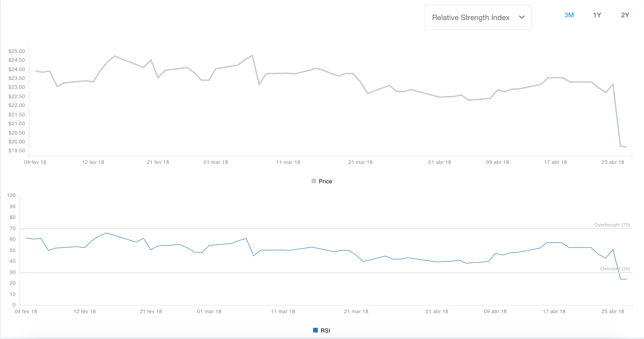
Task: Click the final price point after April drop
Action: pos(626,147)
